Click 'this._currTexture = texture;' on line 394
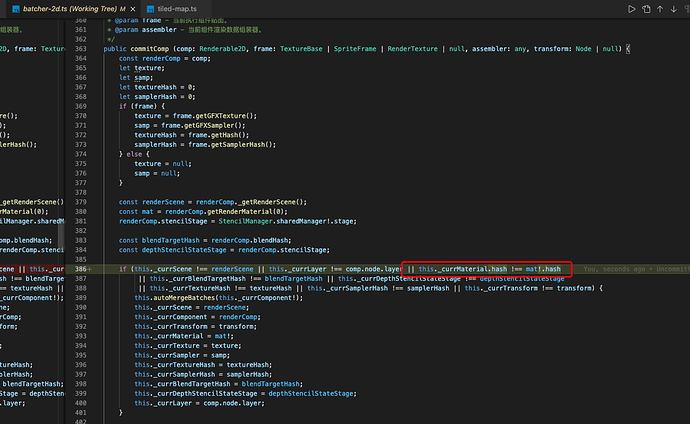The image size is (690, 424). [188, 346]
